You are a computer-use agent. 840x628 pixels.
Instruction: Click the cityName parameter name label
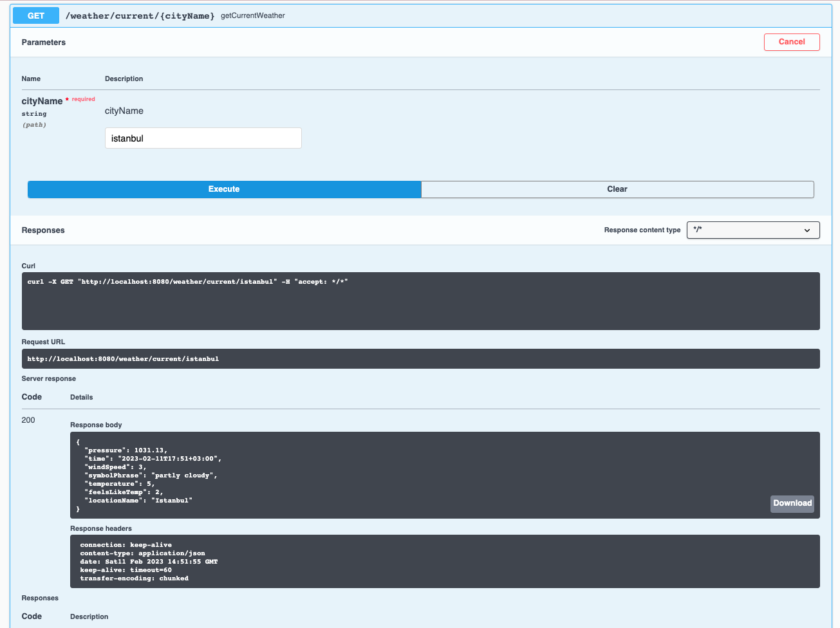coord(42,101)
